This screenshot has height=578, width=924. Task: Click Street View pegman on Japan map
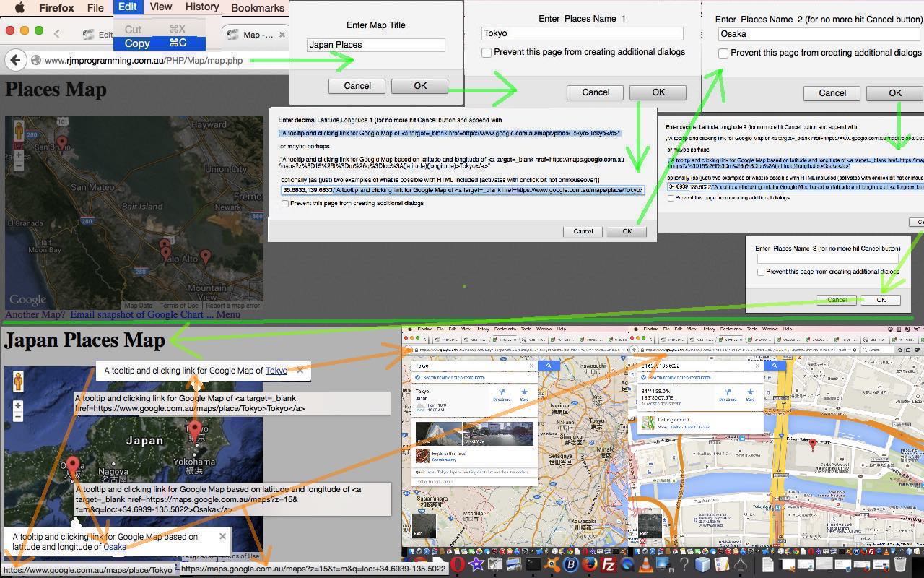point(18,381)
